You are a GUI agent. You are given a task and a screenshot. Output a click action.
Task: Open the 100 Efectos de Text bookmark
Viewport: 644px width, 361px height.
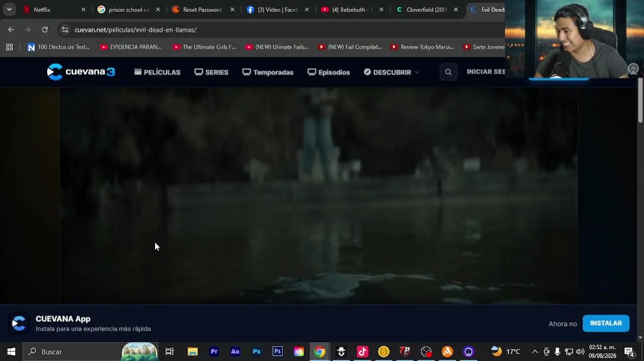[58, 47]
